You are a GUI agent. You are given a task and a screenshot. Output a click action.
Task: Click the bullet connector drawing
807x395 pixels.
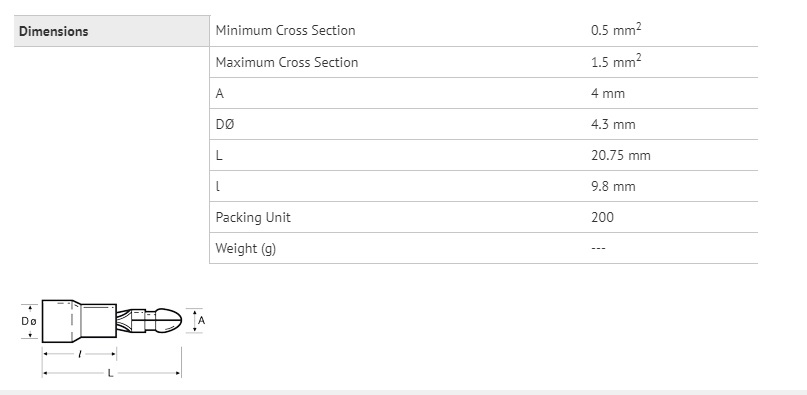tap(112, 321)
